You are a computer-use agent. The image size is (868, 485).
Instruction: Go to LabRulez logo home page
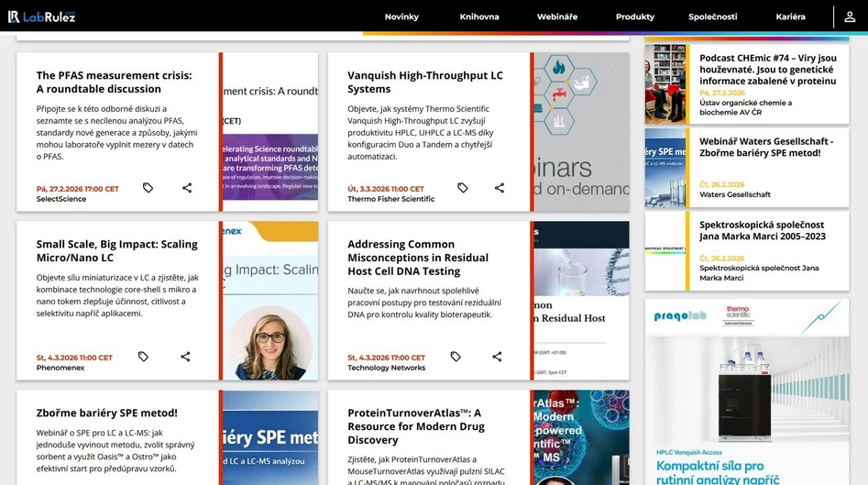[x=42, y=17]
